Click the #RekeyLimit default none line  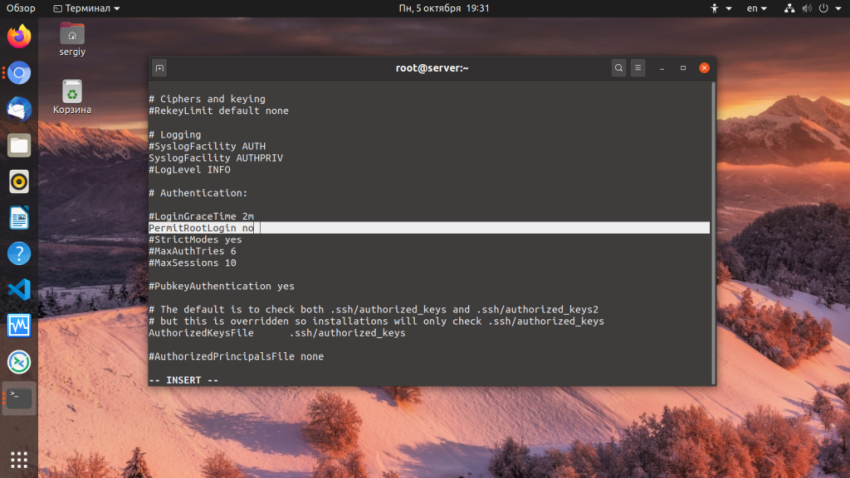218,111
